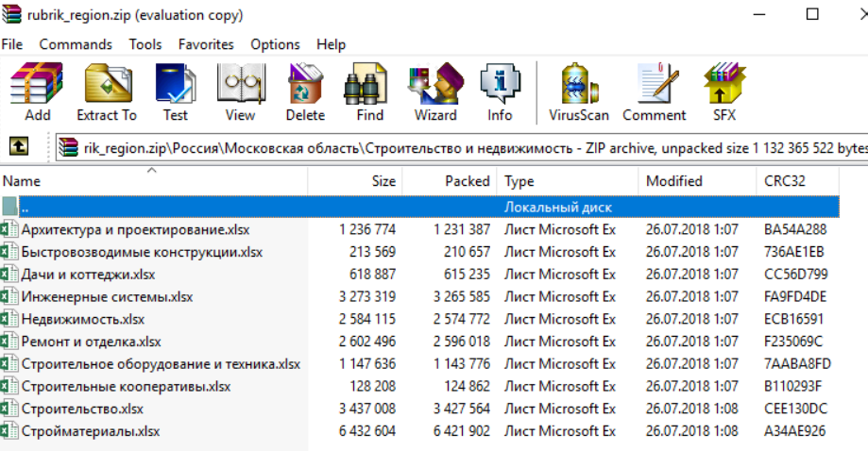
Task: Click the Add archive toolbar icon
Action: [x=37, y=92]
